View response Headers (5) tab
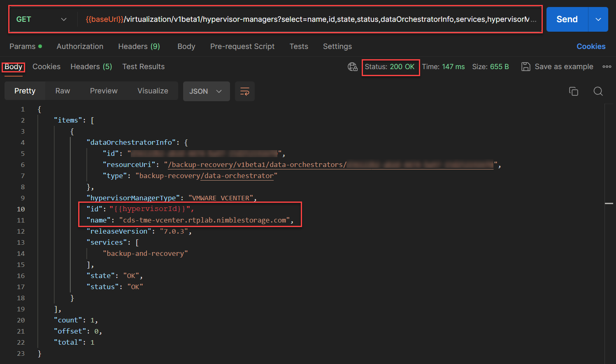Viewport: 616px width, 364px height. click(x=91, y=67)
